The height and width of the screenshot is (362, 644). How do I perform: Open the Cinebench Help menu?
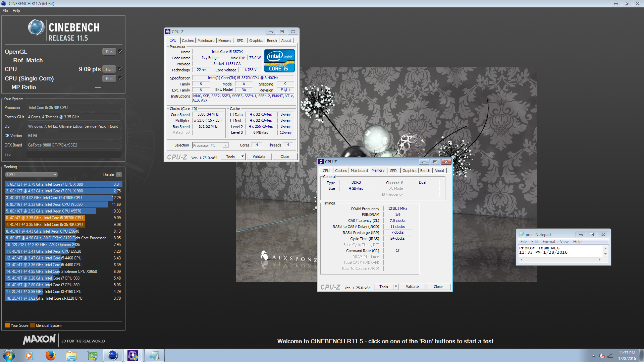(x=16, y=11)
